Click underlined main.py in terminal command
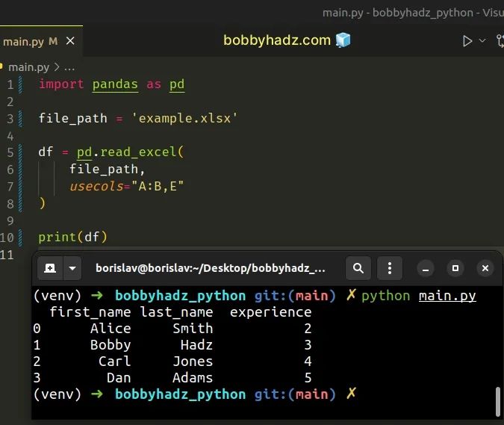 (447, 296)
